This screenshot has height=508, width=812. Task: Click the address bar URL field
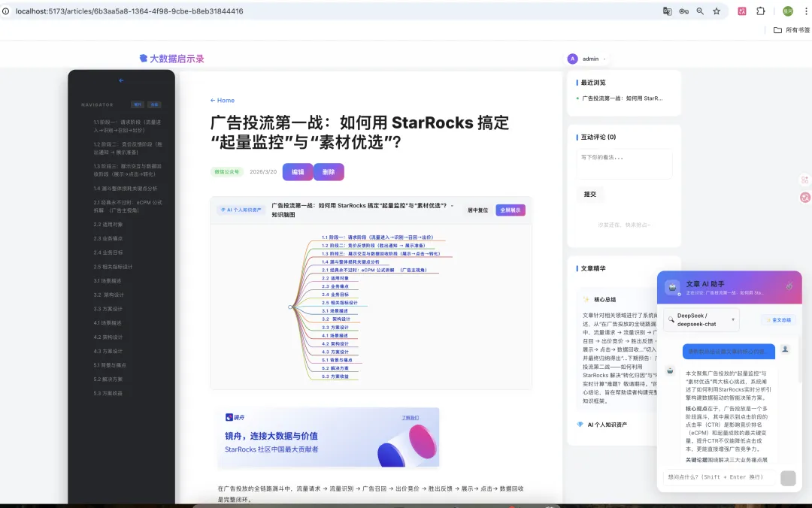tap(332, 11)
